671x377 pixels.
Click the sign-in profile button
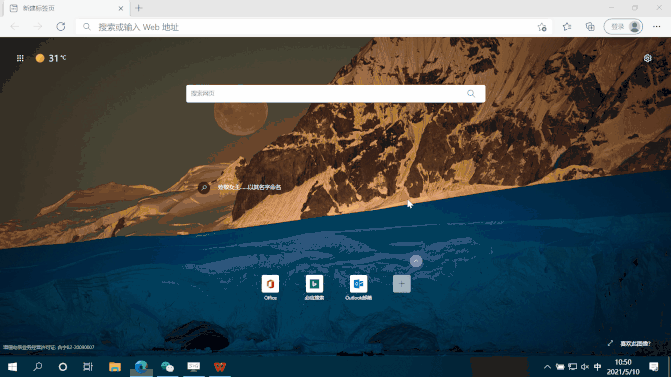pyautogui.click(x=623, y=27)
